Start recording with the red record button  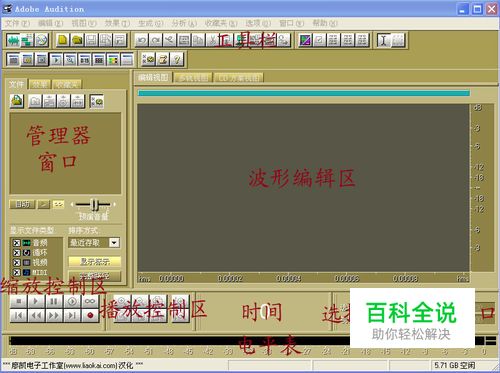(x=90, y=315)
